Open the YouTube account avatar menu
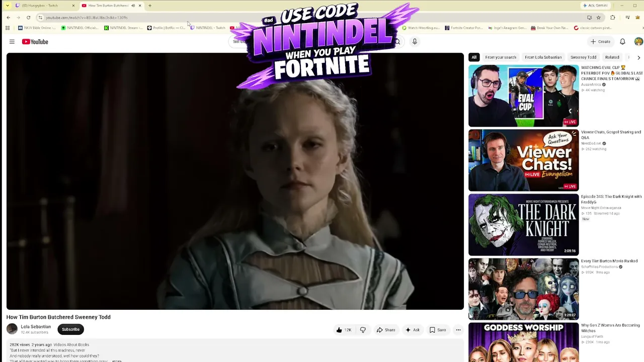Screen dimensions: 644x362 pyautogui.click(x=638, y=42)
